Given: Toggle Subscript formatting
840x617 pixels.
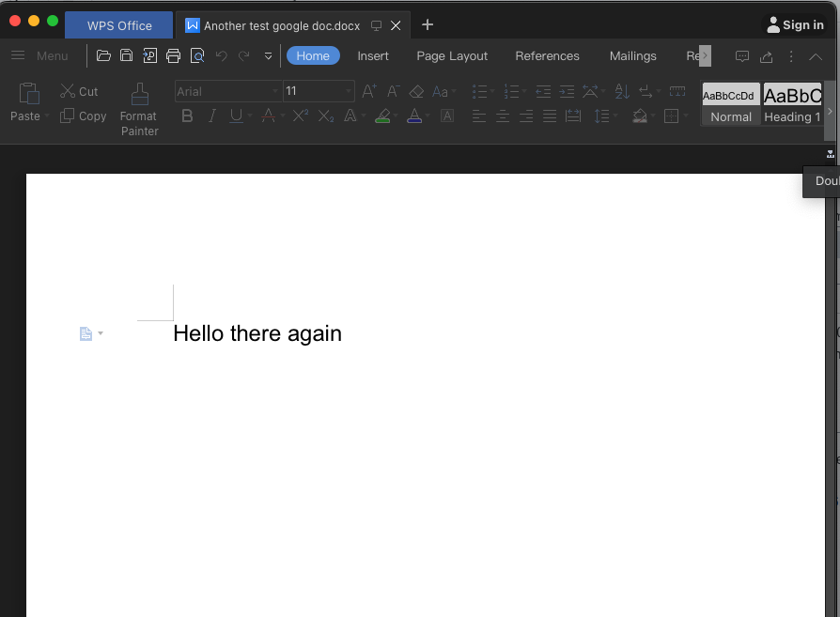Looking at the screenshot, I should pos(326,116).
